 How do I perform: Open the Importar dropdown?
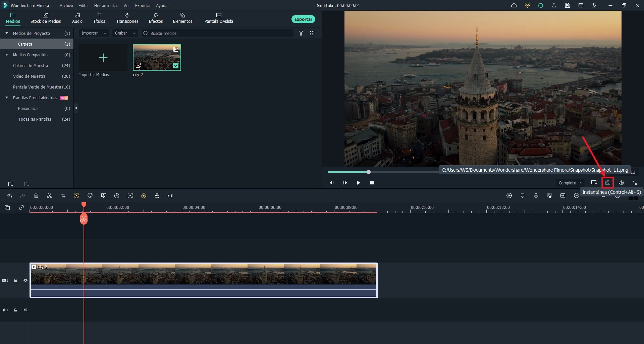pos(94,33)
